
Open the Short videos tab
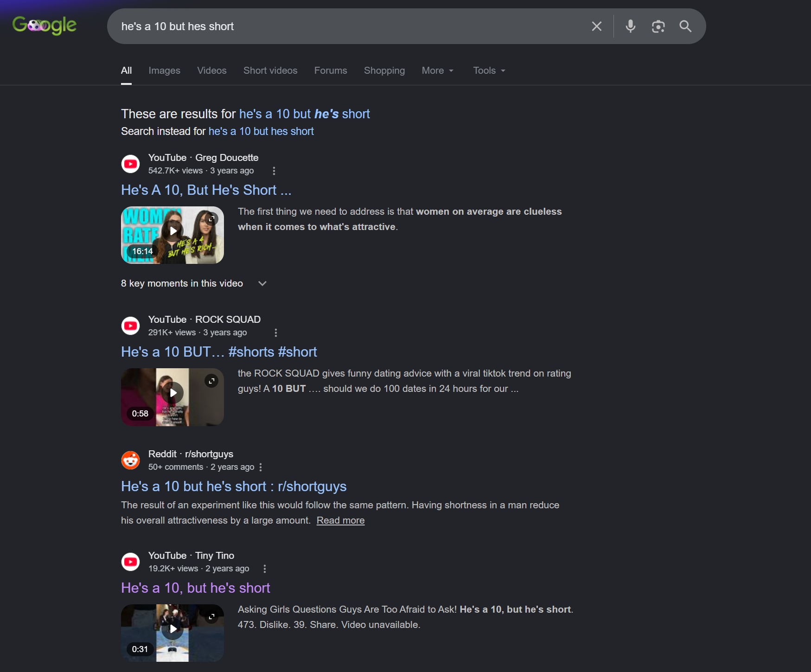pyautogui.click(x=270, y=70)
